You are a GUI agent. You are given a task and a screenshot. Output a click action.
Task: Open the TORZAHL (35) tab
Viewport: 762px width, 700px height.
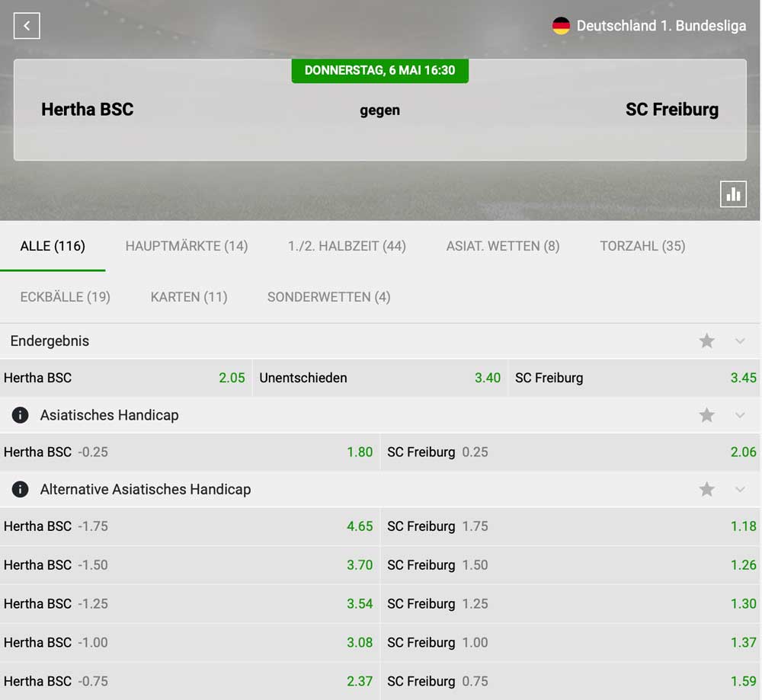coord(642,246)
